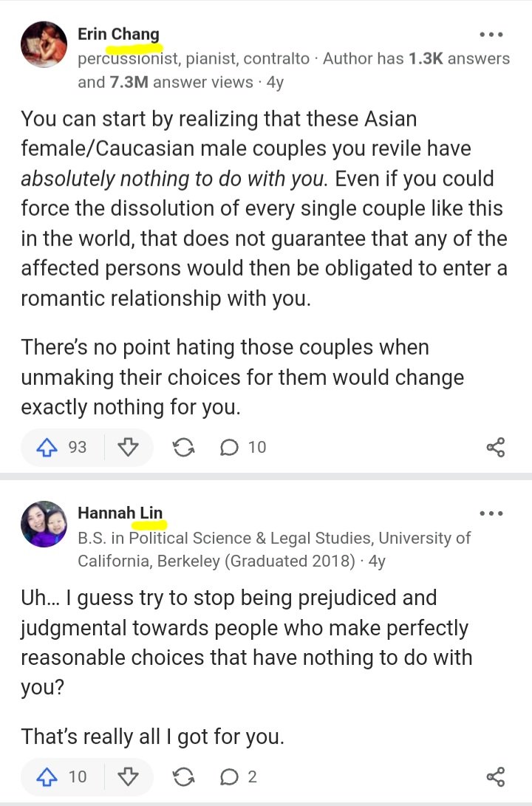Share Hannah Lin's answer via share icon

tap(496, 776)
